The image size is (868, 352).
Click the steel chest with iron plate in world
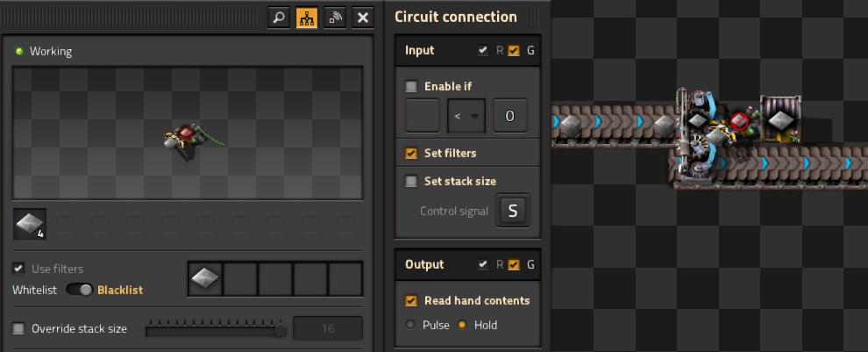click(779, 119)
